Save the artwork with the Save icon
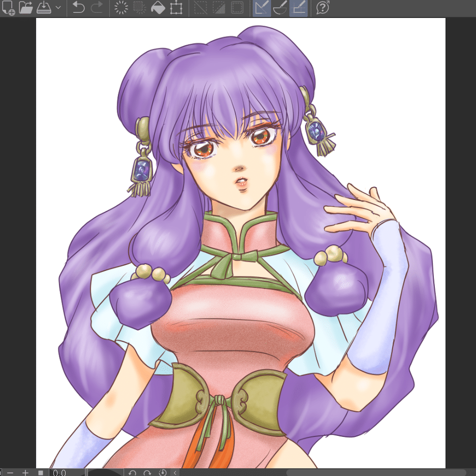 pos(44,8)
